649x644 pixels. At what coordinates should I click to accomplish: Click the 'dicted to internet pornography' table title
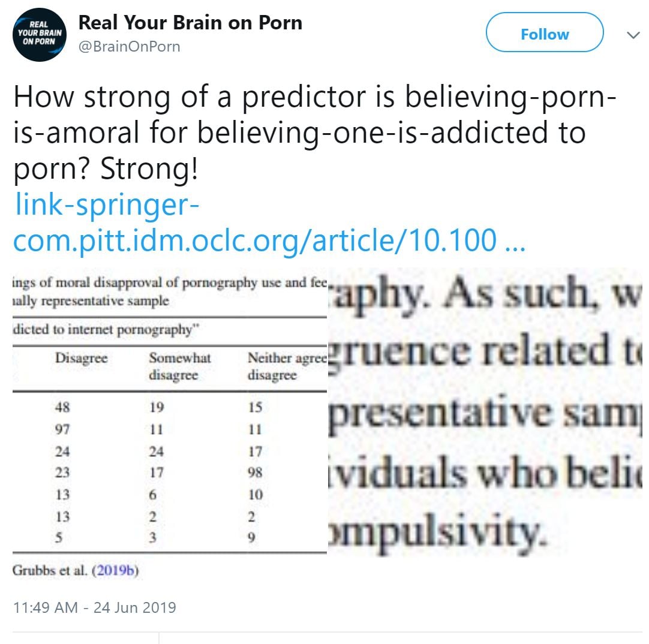click(x=98, y=329)
